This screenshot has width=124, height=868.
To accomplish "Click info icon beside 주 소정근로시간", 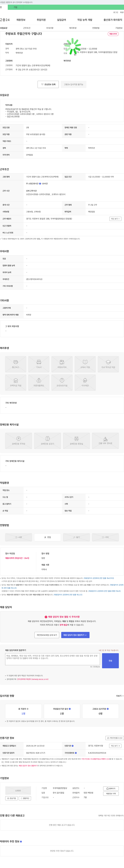I will click(40, 184).
